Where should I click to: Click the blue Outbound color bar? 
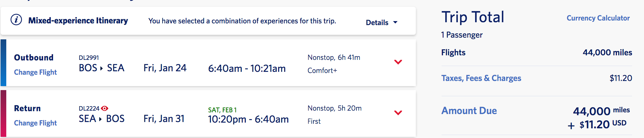pyautogui.click(x=3, y=63)
